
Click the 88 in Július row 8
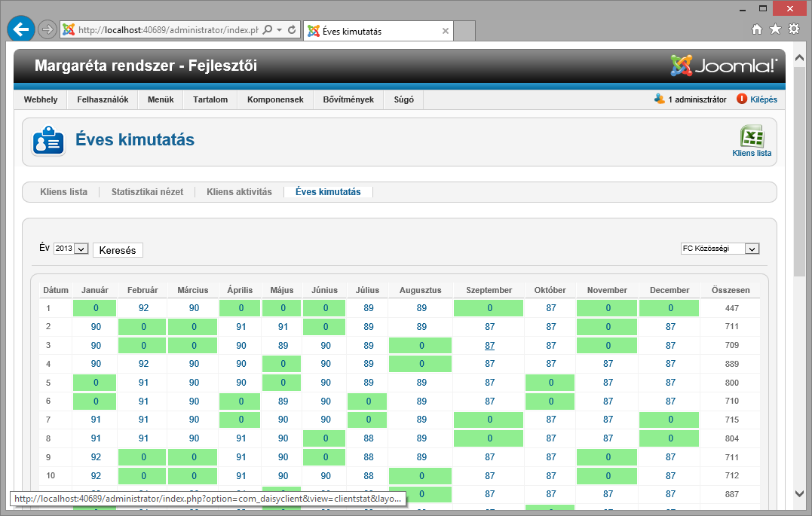(x=368, y=438)
